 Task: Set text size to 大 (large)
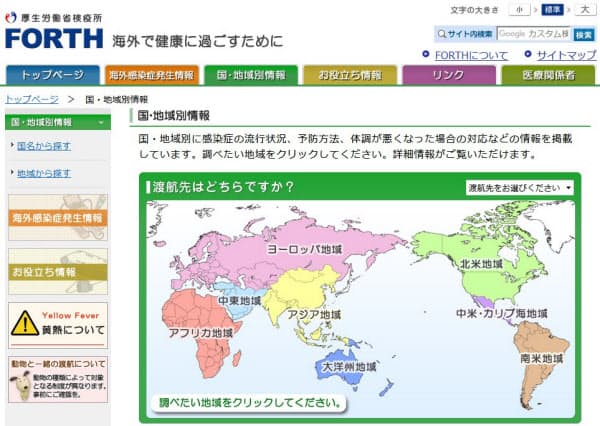coord(584,10)
